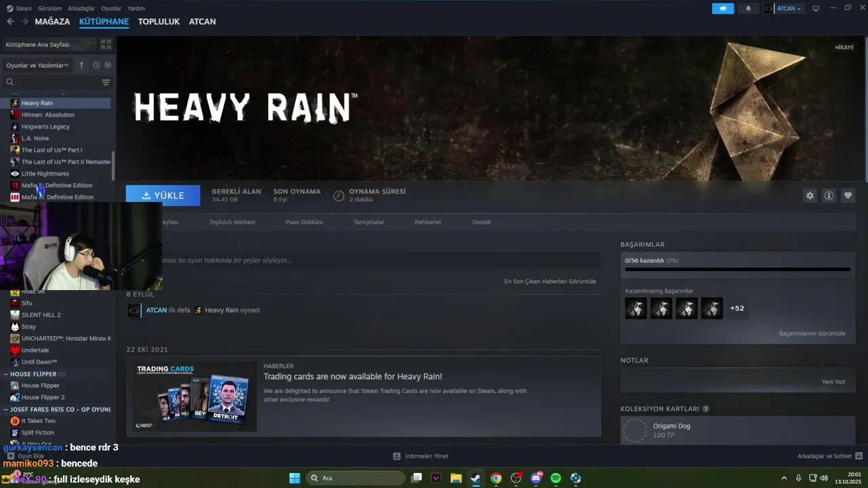Click Başarımlarını Görüntüle link
The width and height of the screenshot is (868, 488).
(x=812, y=333)
